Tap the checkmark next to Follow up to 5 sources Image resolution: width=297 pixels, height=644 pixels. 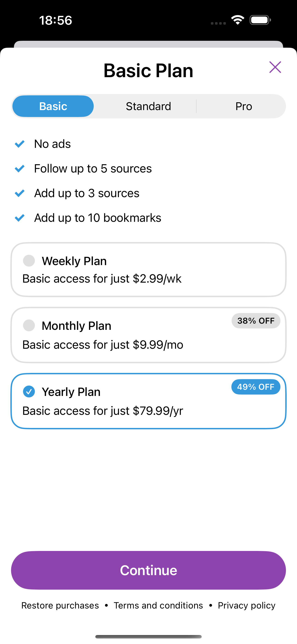coord(20,169)
